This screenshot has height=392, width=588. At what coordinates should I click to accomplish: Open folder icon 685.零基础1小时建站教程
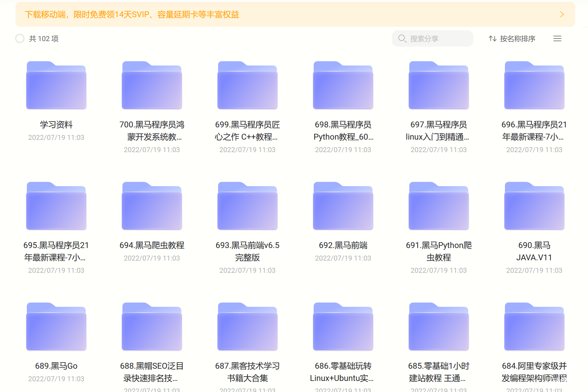[x=439, y=326]
